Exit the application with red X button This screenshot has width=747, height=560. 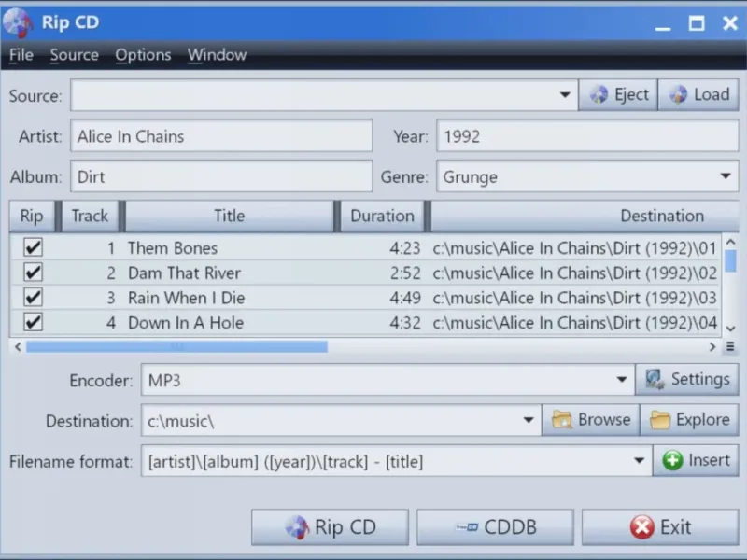tap(660, 527)
